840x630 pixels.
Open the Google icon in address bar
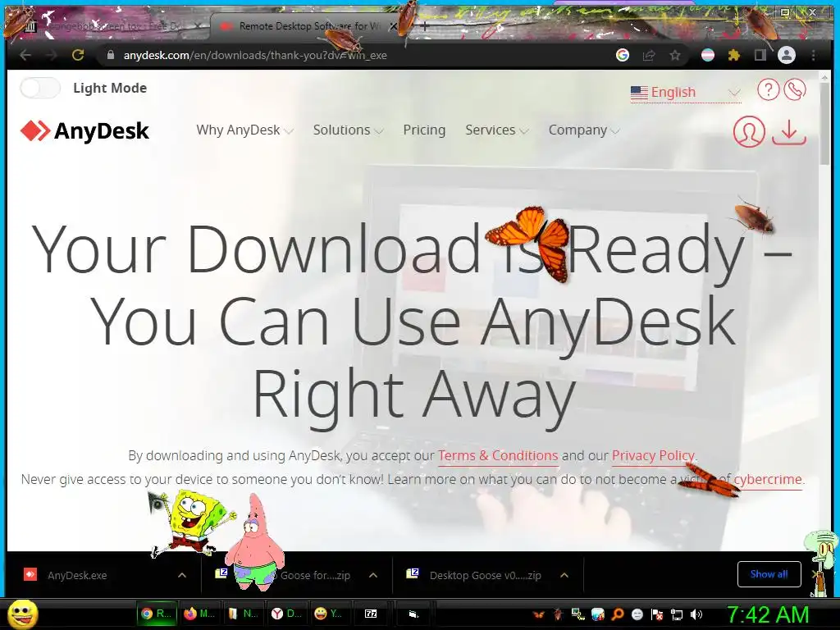coord(623,55)
